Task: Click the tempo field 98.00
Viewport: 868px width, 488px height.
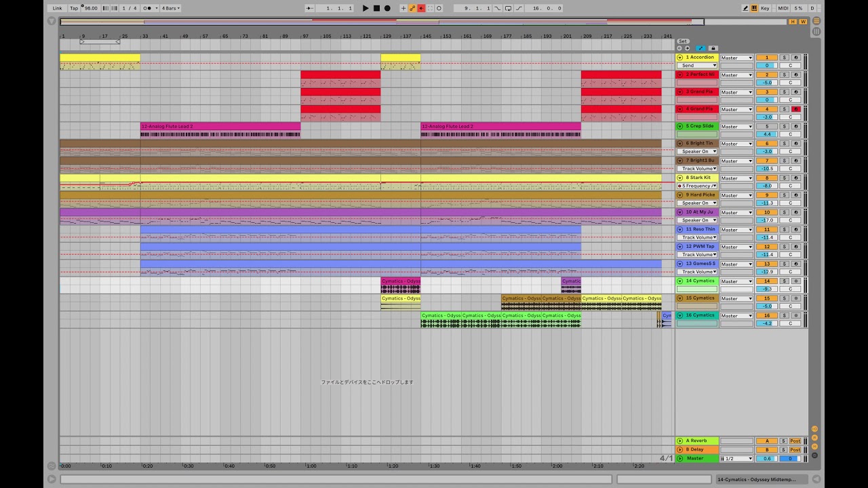Action: point(91,8)
